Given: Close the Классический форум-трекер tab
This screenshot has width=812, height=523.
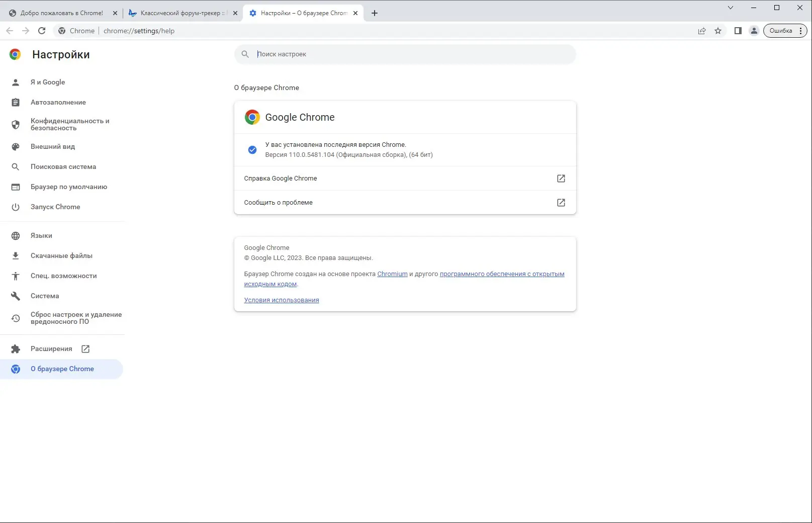Looking at the screenshot, I should point(235,13).
